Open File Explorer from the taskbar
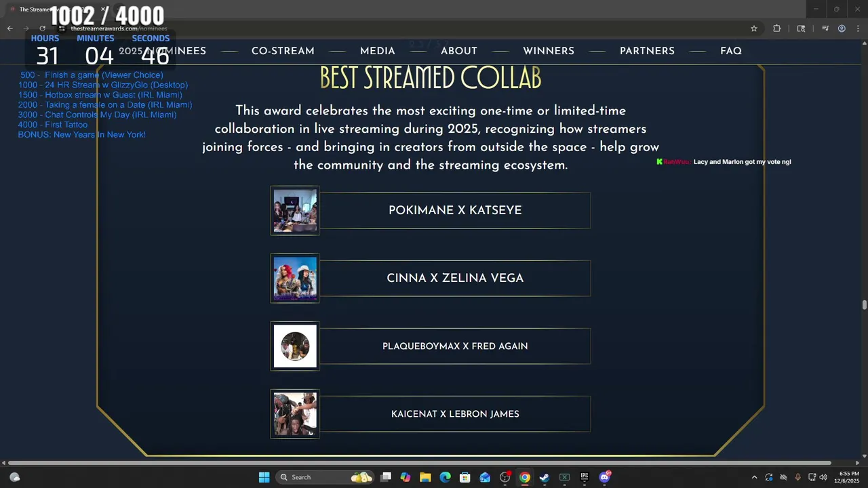Screen dimensions: 868x488 click(425, 477)
